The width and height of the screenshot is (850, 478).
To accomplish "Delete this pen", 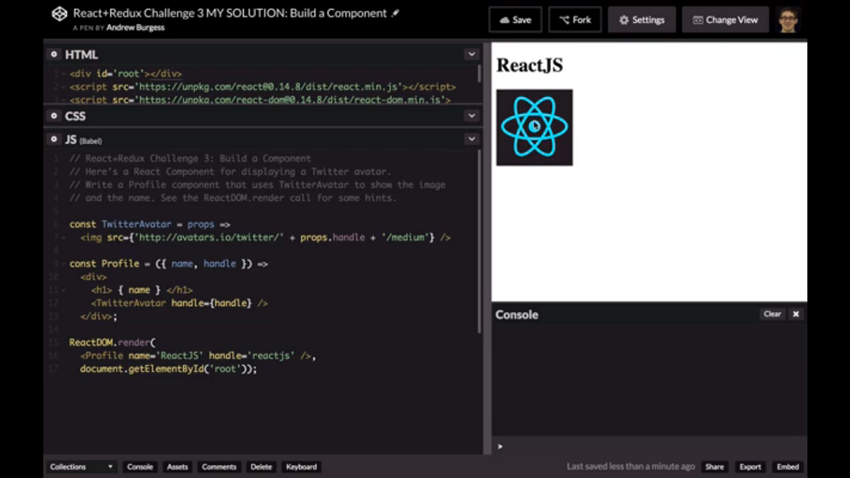I will [261, 467].
